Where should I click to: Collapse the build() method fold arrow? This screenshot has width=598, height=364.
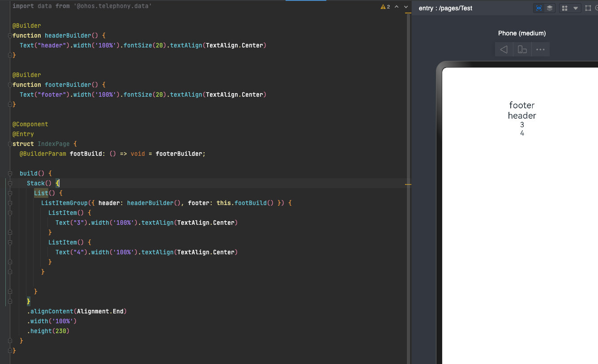tap(10, 173)
